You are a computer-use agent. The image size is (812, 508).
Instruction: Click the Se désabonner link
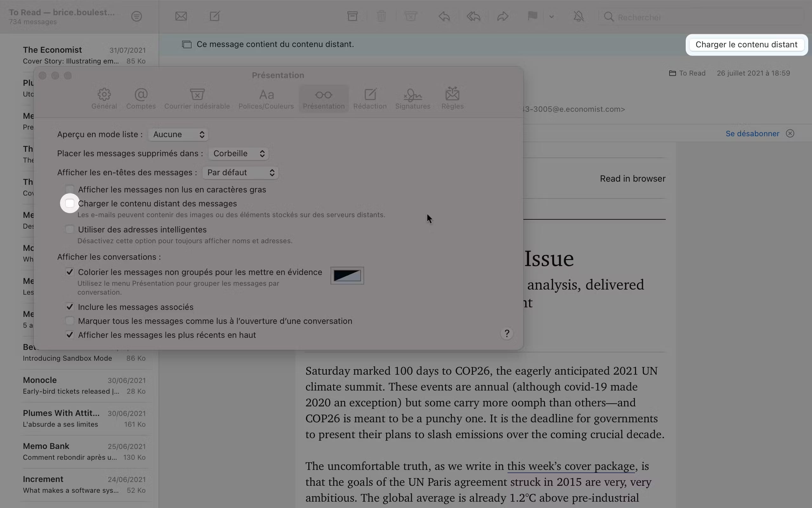click(x=752, y=134)
